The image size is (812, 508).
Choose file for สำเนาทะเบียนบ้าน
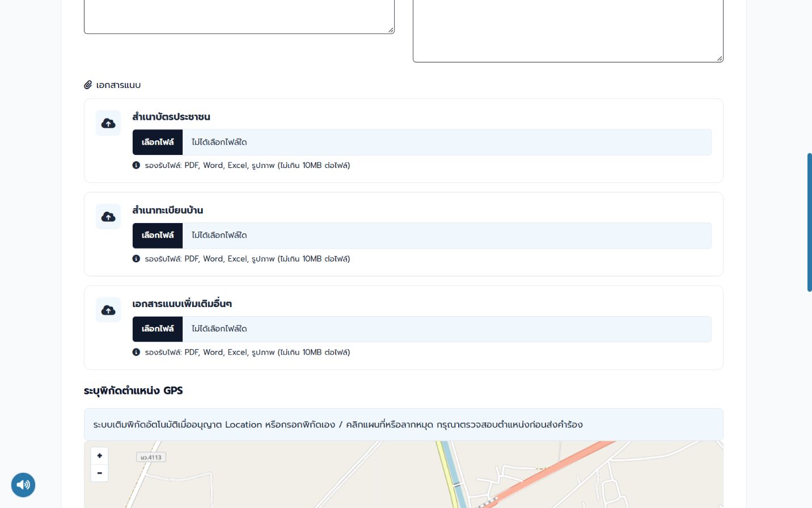pyautogui.click(x=158, y=236)
